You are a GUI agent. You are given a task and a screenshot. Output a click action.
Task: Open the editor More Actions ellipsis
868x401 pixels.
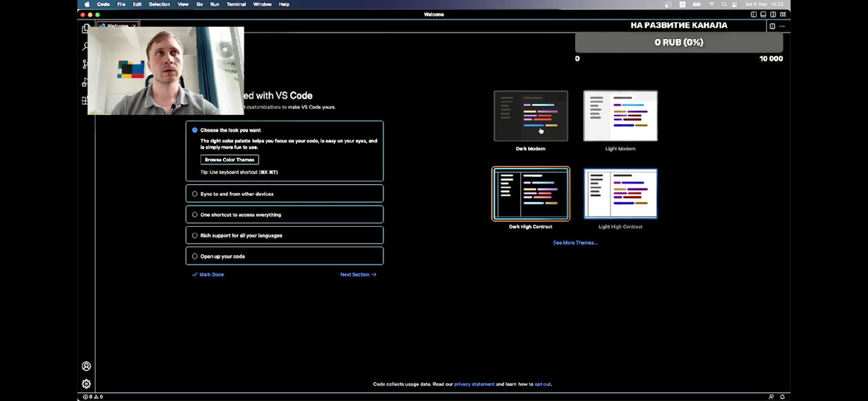[782, 26]
